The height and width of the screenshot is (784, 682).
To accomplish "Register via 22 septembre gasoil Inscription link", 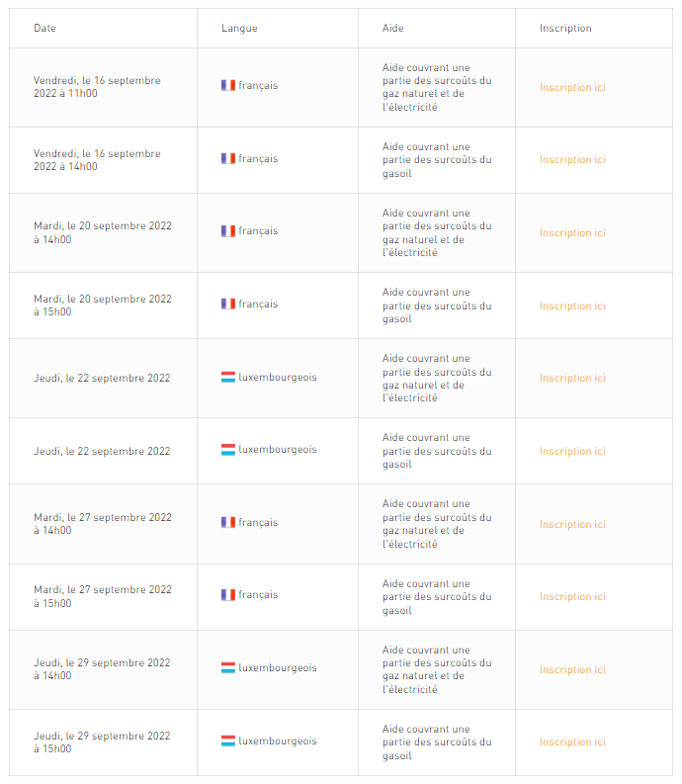I will [x=572, y=452].
